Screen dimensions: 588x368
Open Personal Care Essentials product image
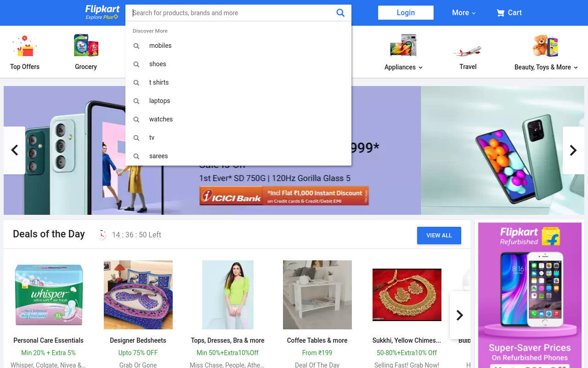49,295
